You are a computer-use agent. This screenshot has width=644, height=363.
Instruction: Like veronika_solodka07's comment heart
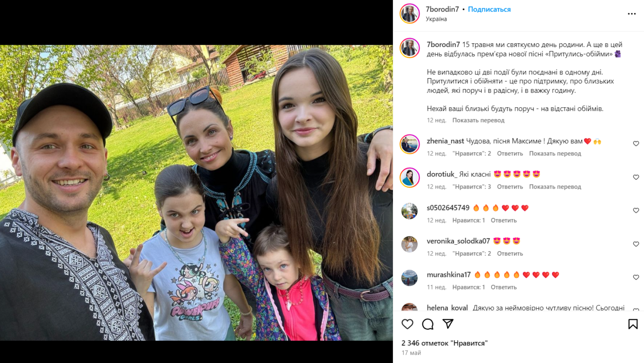point(636,244)
